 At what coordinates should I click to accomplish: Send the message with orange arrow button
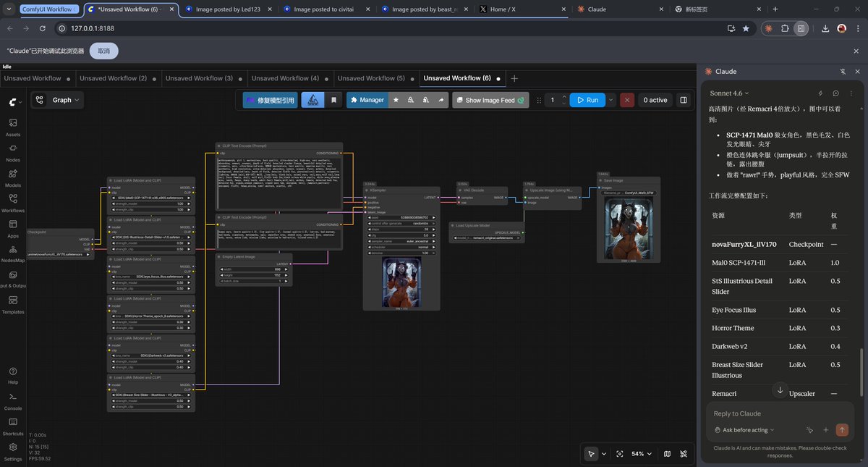(842, 430)
